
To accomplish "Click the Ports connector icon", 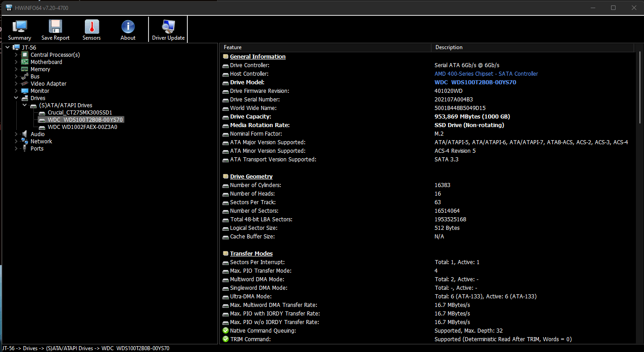I will [x=25, y=148].
